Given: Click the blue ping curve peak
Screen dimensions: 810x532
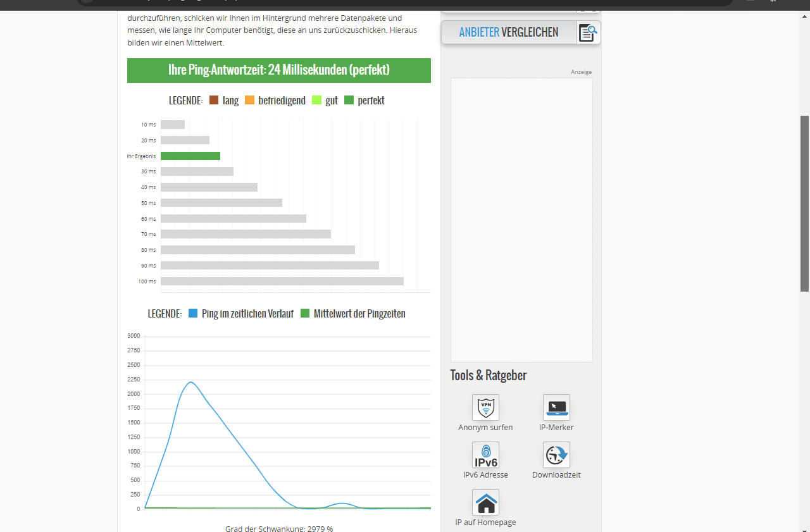Looking at the screenshot, I should pos(190,382).
